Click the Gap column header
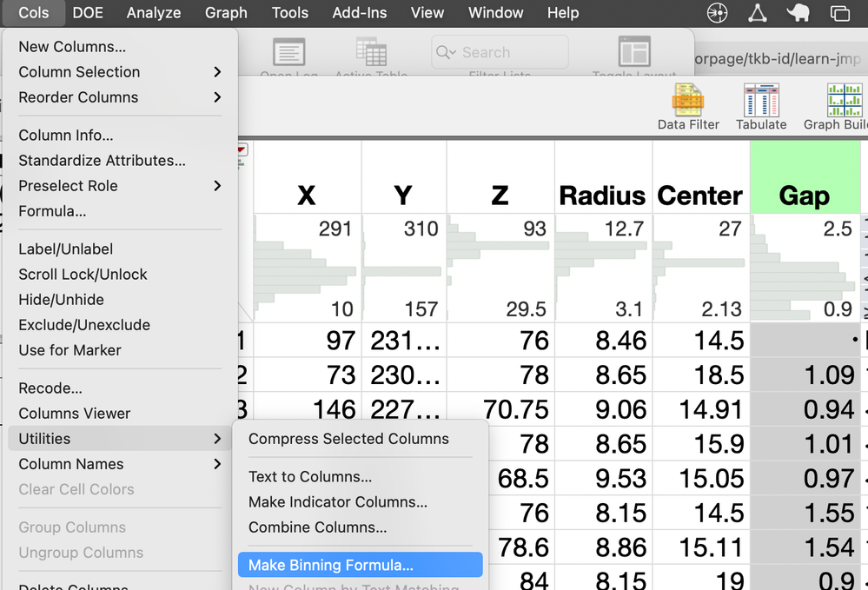868x590 pixels. coord(804,196)
